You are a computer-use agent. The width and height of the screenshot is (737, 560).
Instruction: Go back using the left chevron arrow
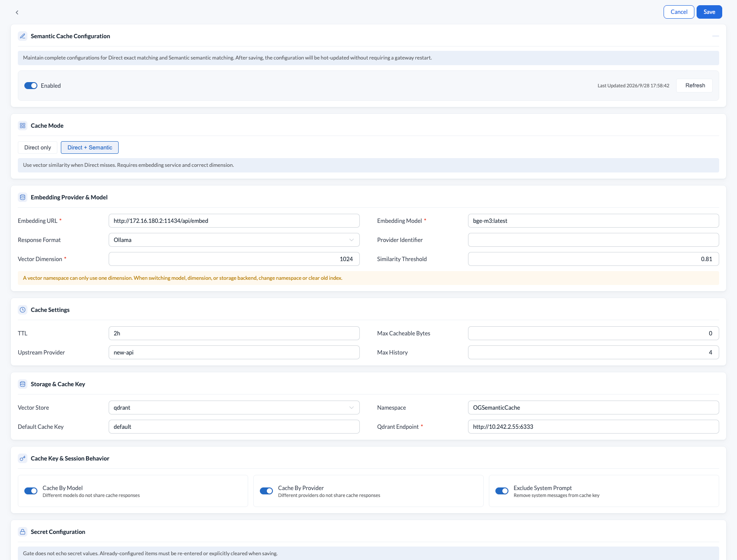click(17, 12)
